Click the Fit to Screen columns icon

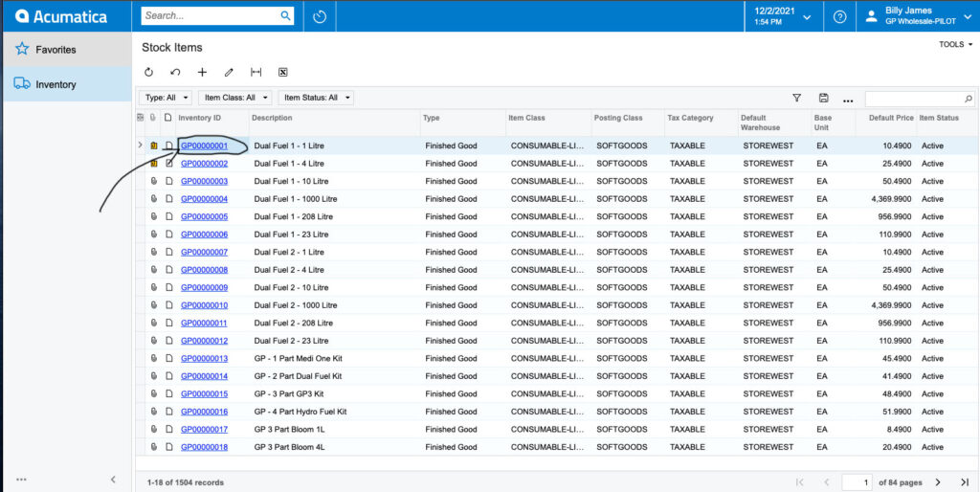[x=256, y=73]
